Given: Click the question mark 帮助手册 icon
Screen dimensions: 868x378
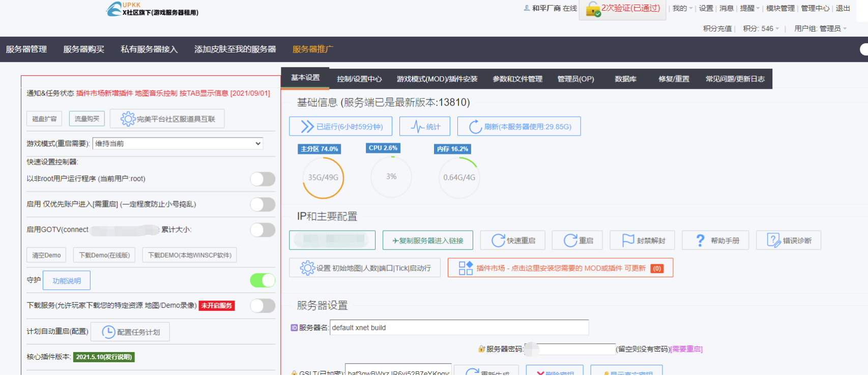Looking at the screenshot, I should [x=701, y=240].
